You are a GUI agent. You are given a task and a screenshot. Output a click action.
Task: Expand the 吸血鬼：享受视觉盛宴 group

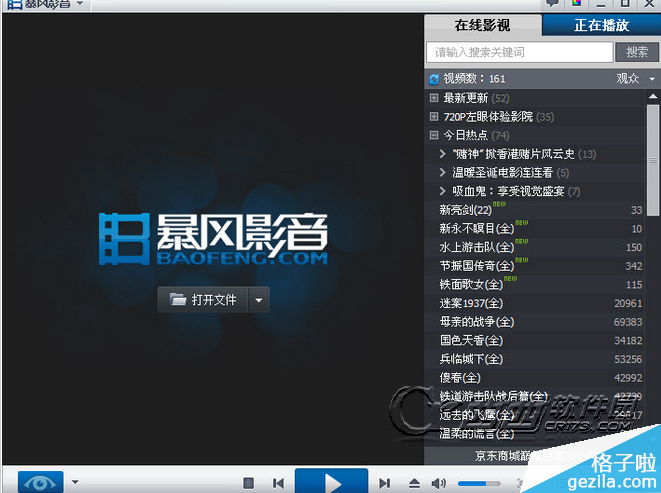[x=442, y=191]
